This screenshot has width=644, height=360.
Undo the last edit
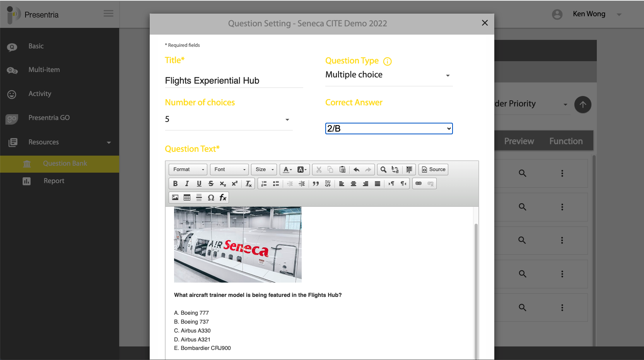pyautogui.click(x=356, y=169)
